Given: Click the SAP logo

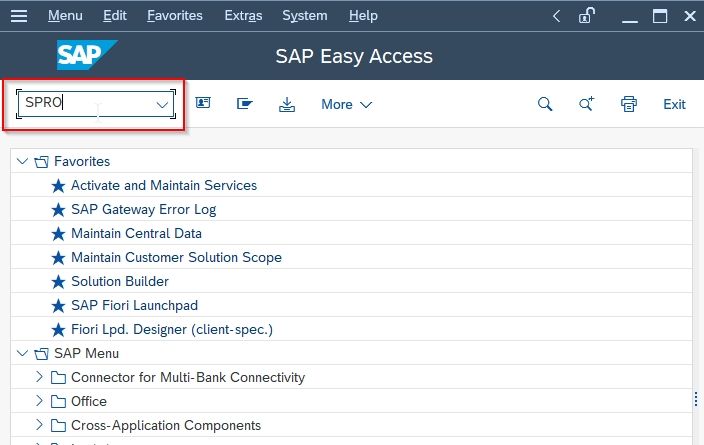Looking at the screenshot, I should coord(87,55).
